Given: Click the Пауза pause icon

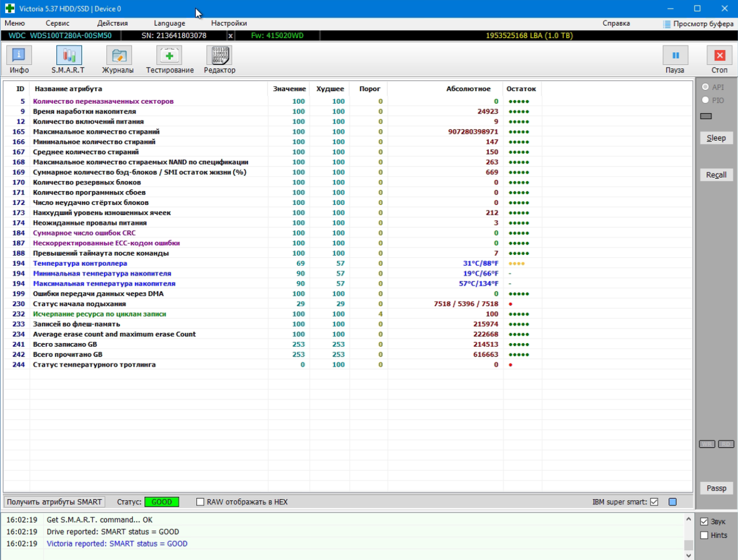Looking at the screenshot, I should [x=675, y=56].
